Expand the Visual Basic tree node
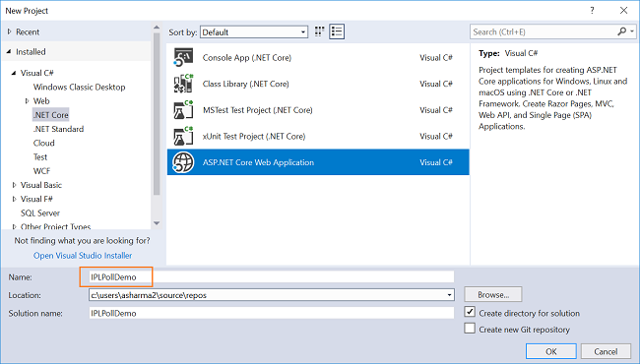This screenshot has width=640, height=364. coord(15,185)
